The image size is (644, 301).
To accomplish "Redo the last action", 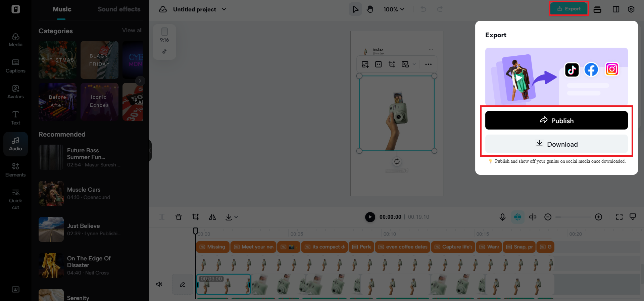I will click(x=440, y=9).
